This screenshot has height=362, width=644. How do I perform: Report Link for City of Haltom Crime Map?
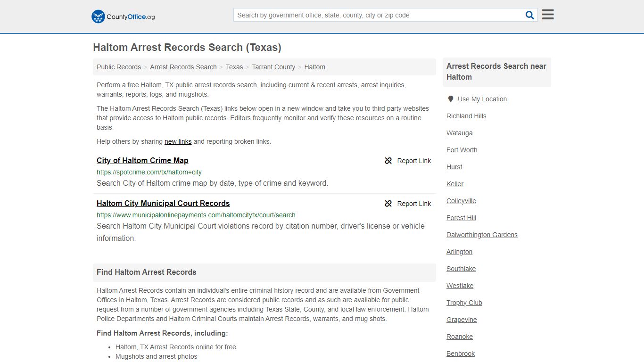414,161
